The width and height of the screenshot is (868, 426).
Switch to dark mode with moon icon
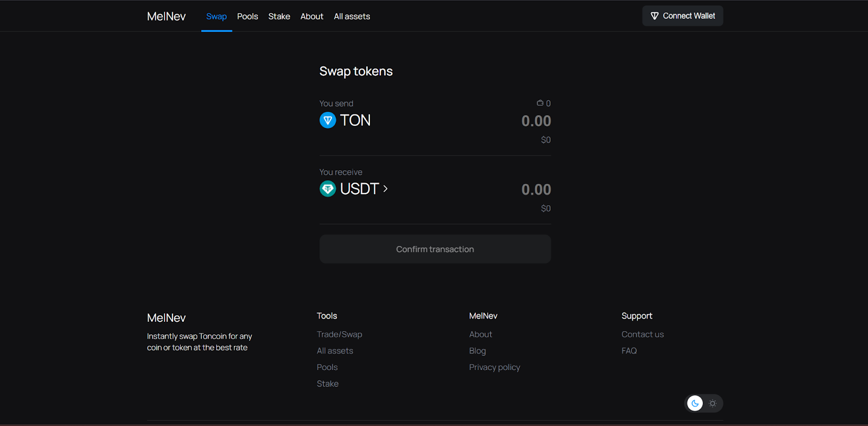[x=695, y=403]
